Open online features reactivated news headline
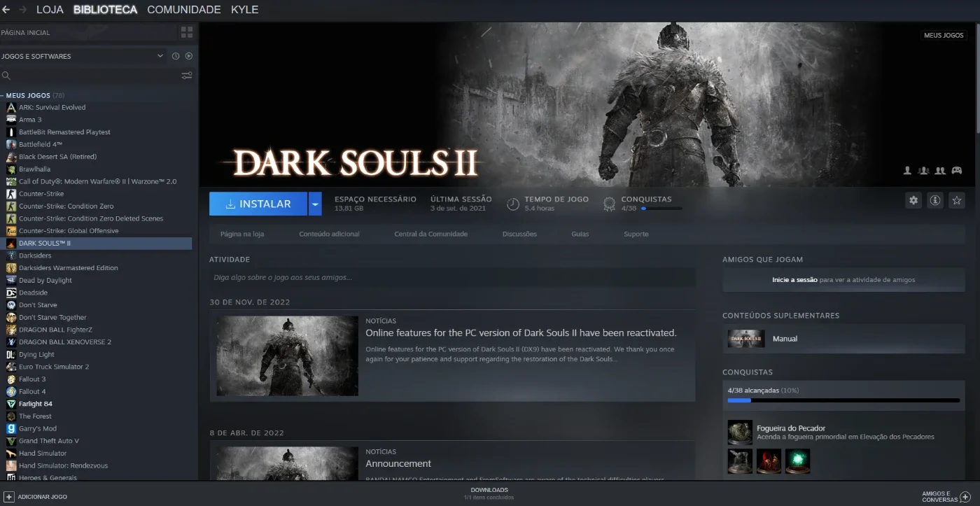Image resolution: width=980 pixels, height=506 pixels. click(x=521, y=333)
